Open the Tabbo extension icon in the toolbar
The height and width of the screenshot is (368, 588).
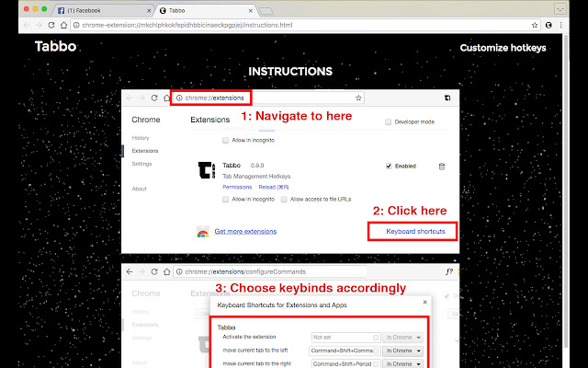tap(548, 25)
